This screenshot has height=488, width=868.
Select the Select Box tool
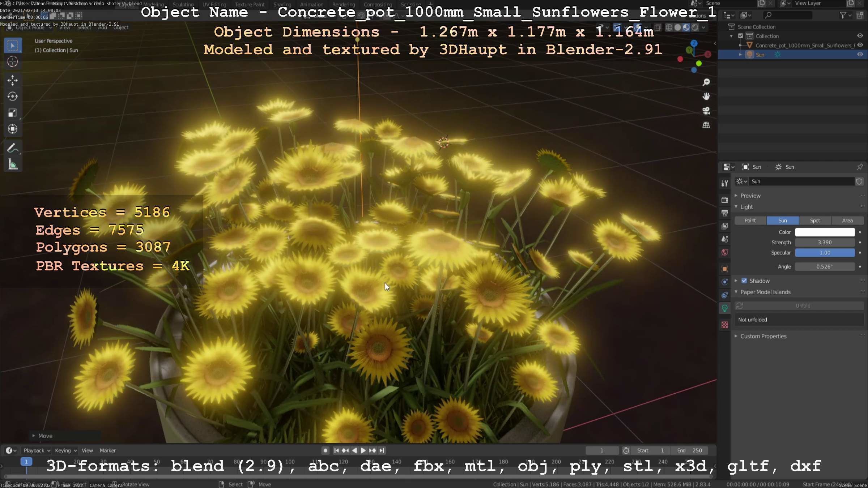tap(13, 46)
